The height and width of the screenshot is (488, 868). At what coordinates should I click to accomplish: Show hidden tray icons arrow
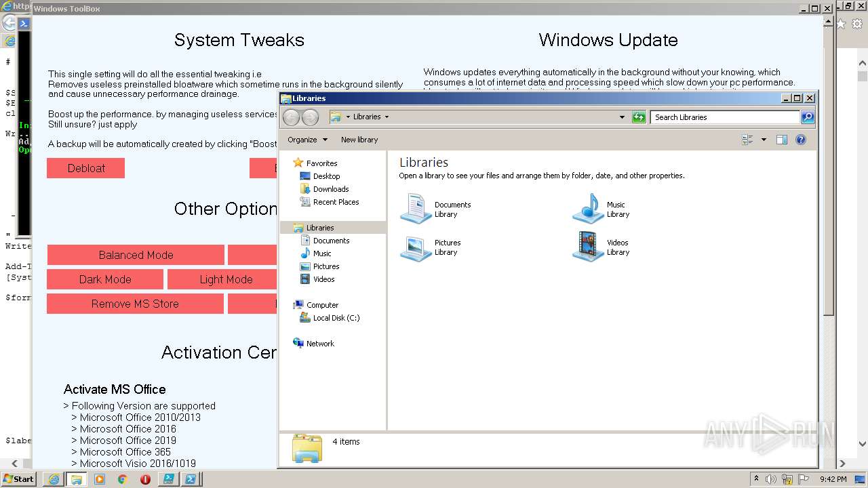(756, 479)
